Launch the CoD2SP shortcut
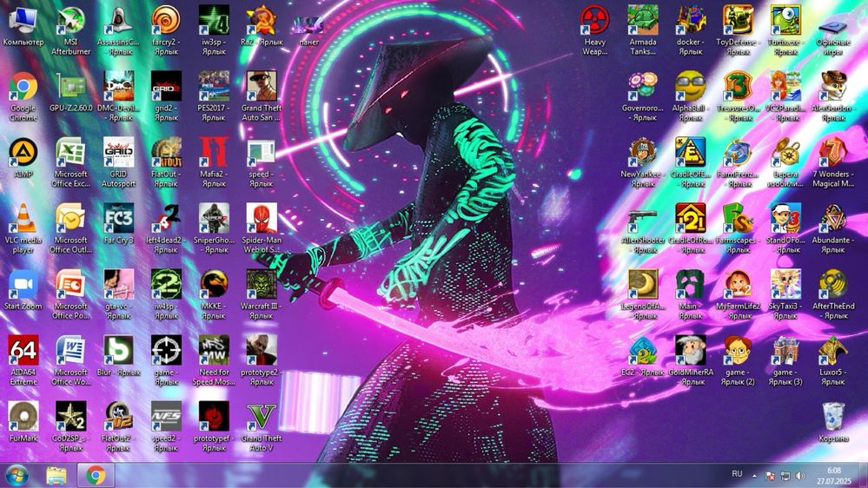The height and width of the screenshot is (488, 868). [71, 417]
